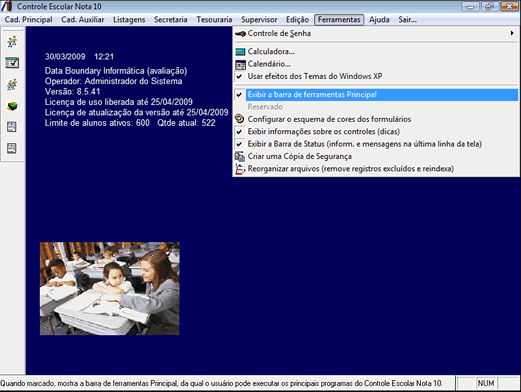Click the checkmark window icon in left toolbar
The width and height of the screenshot is (521, 392).
point(12,63)
